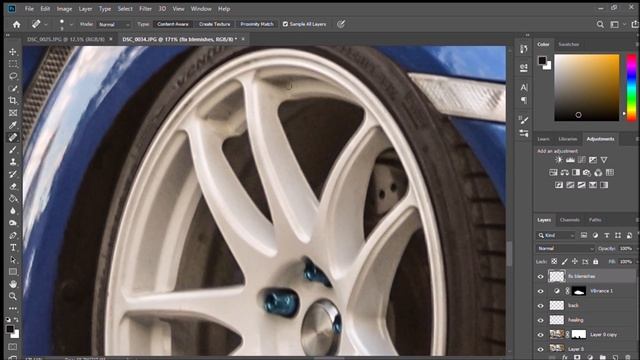Switch to the Libraries tab

pos(568,139)
